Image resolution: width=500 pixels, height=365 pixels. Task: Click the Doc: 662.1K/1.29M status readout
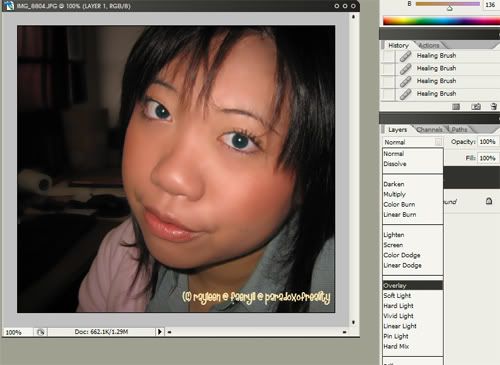click(x=101, y=332)
